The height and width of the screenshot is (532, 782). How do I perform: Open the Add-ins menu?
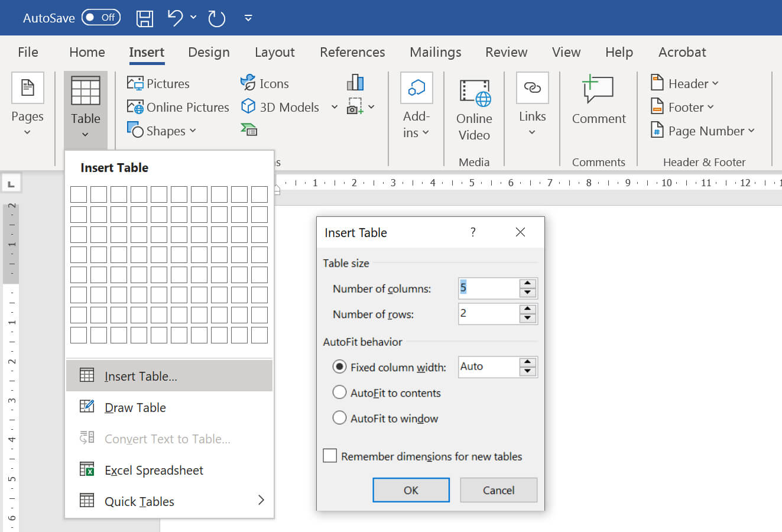(x=416, y=107)
